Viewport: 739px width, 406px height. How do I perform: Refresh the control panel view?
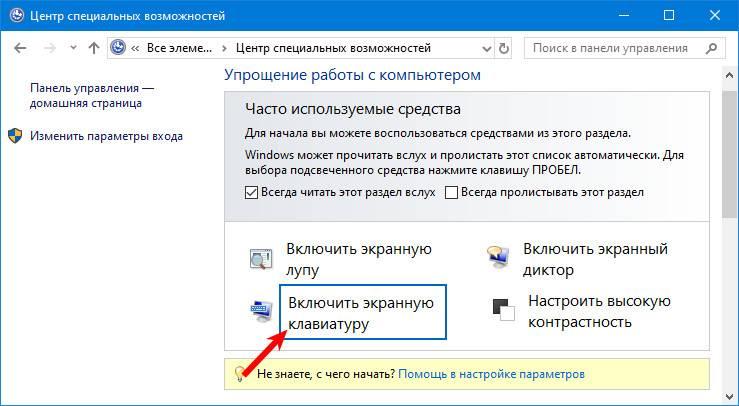(x=504, y=49)
